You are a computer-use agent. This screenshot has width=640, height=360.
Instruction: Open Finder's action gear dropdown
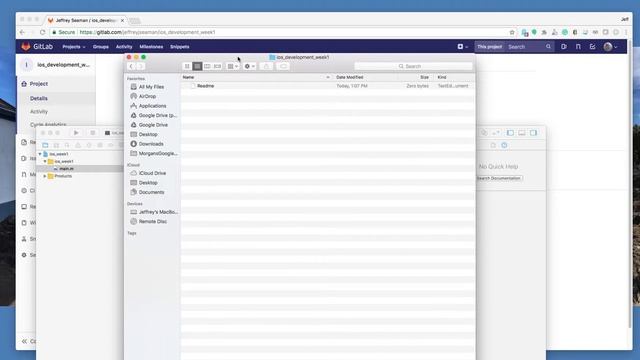(249, 66)
